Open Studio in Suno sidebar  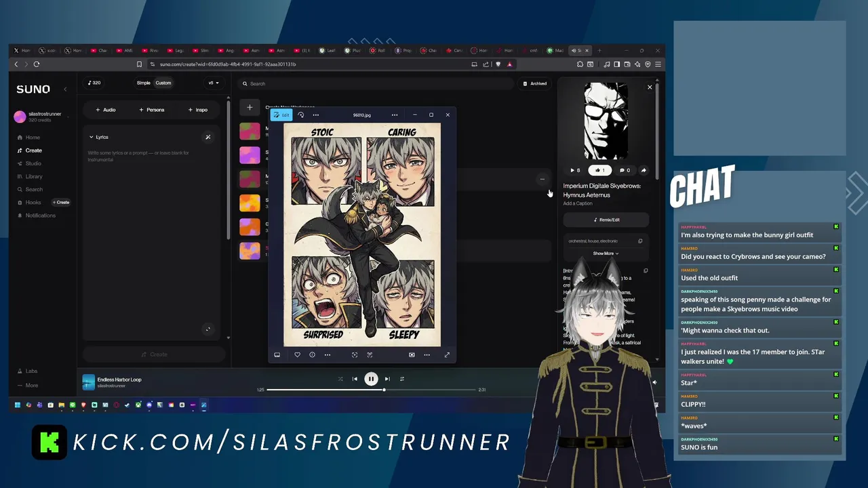(29, 163)
